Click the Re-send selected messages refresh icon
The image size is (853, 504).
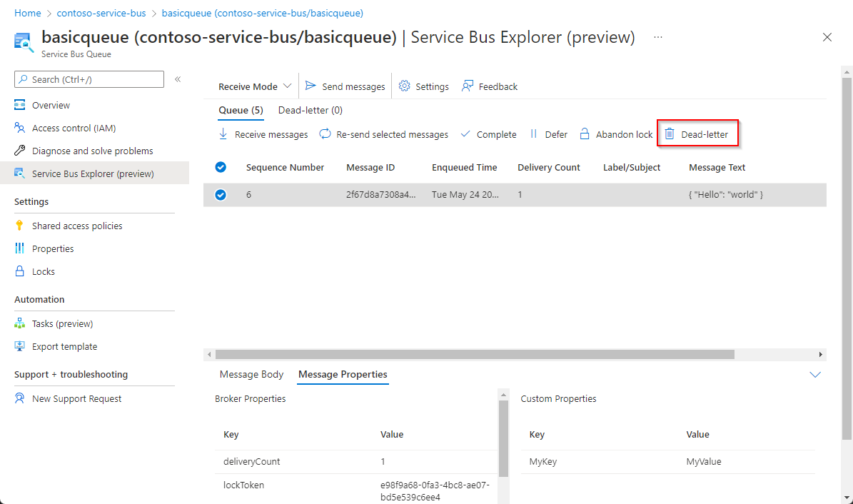pyautogui.click(x=325, y=134)
